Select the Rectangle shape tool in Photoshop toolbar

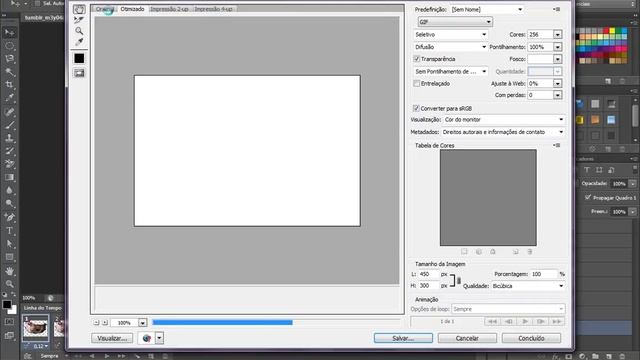[9, 257]
